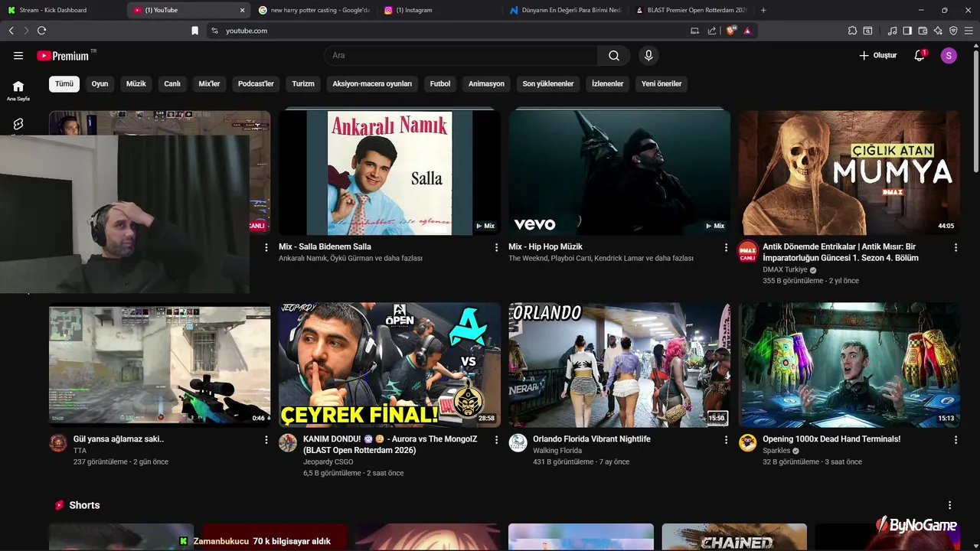
Task: Select the Futbol filter chip
Action: (440, 83)
